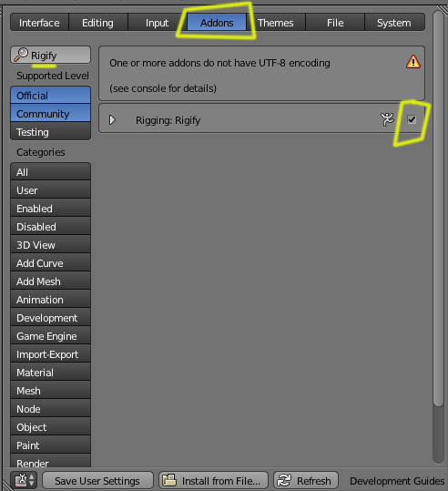Screen dimensions: 448x491
Task: Open the Interface tab
Action: click(x=39, y=23)
